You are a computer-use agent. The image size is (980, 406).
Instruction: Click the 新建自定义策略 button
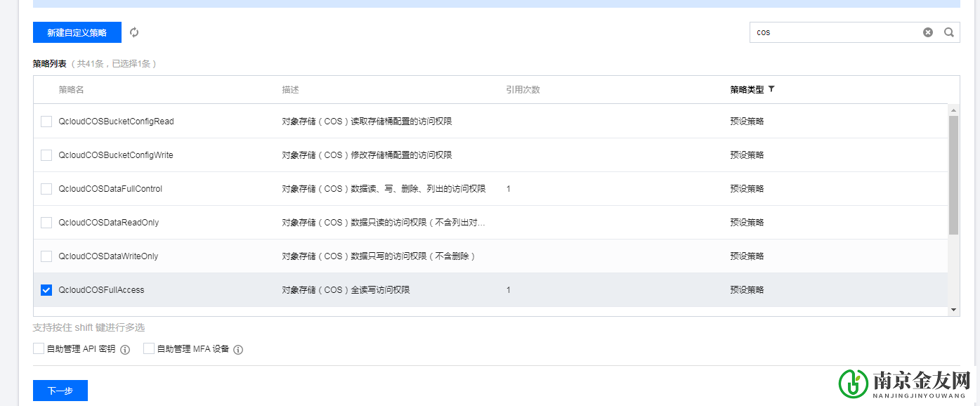coord(77,32)
